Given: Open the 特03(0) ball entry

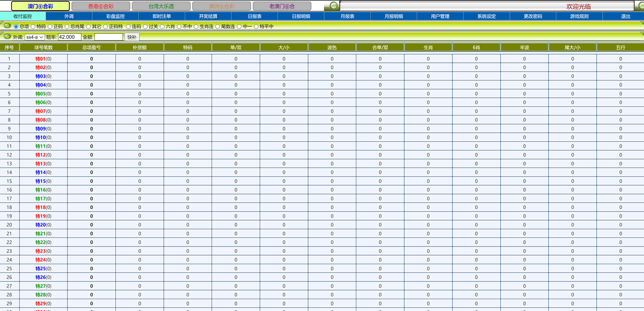Looking at the screenshot, I should 43,76.
